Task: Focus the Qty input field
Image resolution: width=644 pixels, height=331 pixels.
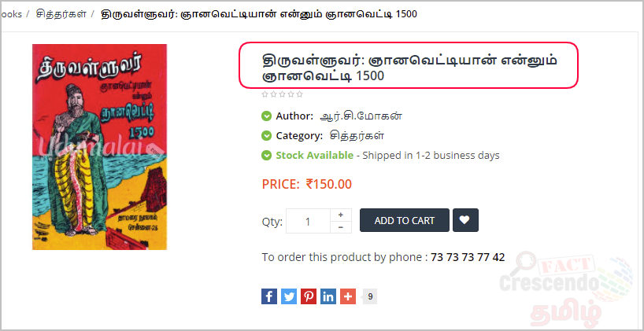Action: [308, 221]
